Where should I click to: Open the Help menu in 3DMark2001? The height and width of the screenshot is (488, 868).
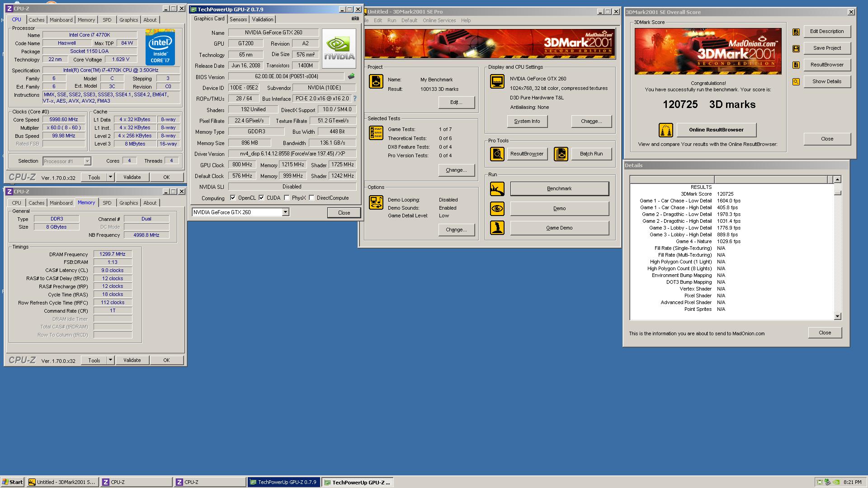(466, 20)
